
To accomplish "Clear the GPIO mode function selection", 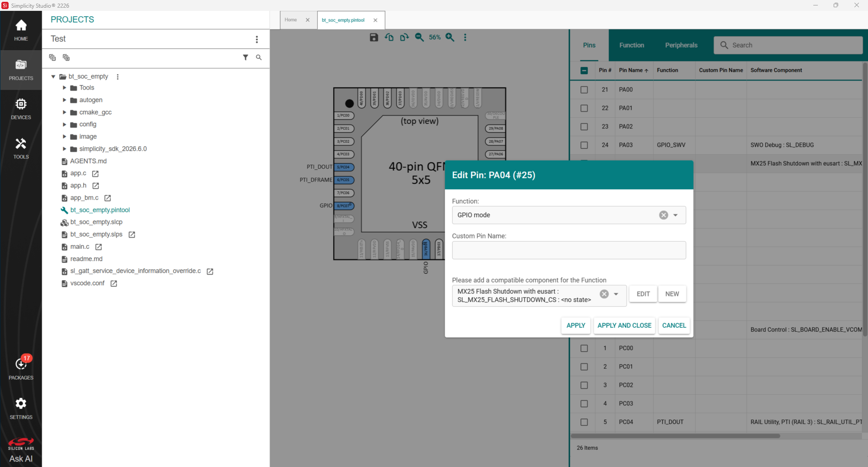I will pos(664,215).
